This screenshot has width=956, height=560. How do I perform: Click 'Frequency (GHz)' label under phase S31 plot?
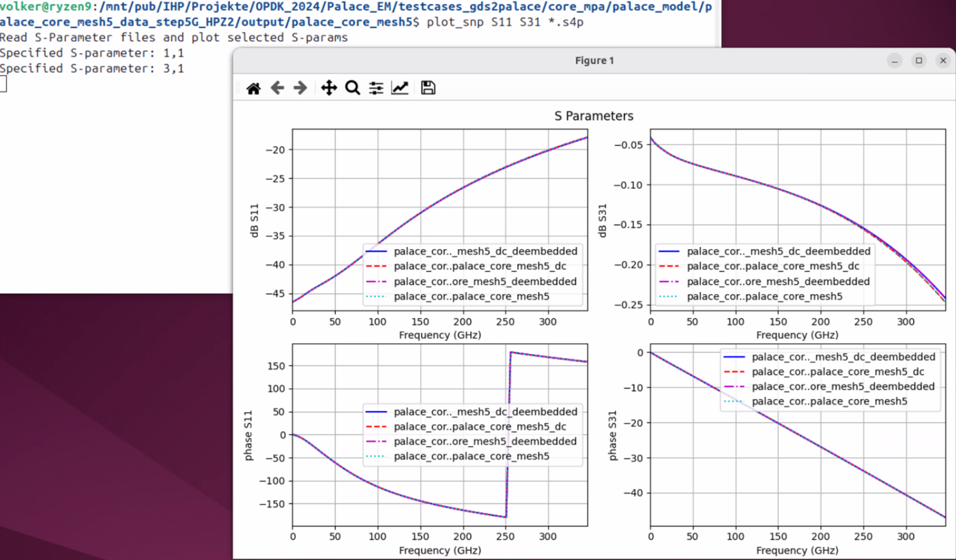[x=798, y=550]
